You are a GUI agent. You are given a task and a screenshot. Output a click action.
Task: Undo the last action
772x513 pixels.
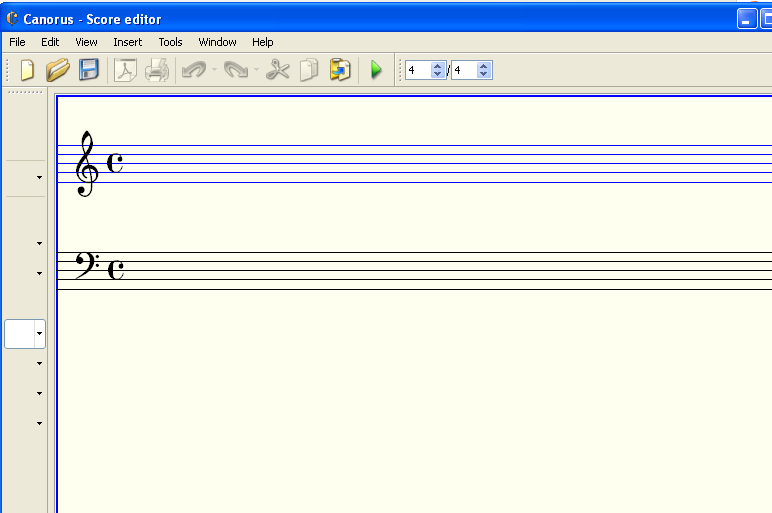pyautogui.click(x=193, y=70)
